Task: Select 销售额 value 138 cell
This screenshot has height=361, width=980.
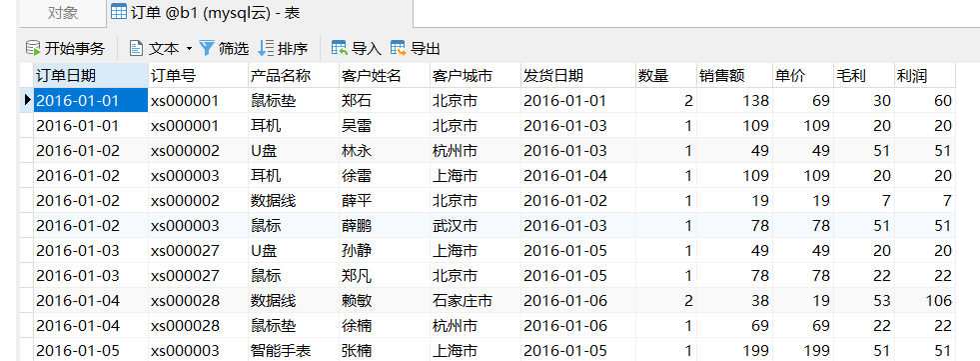Action: click(x=734, y=101)
